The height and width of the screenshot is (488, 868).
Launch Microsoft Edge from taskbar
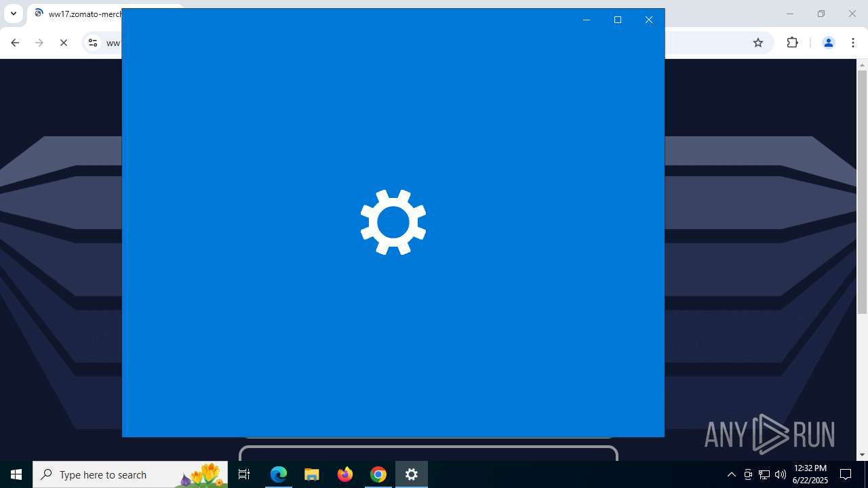pos(279,474)
